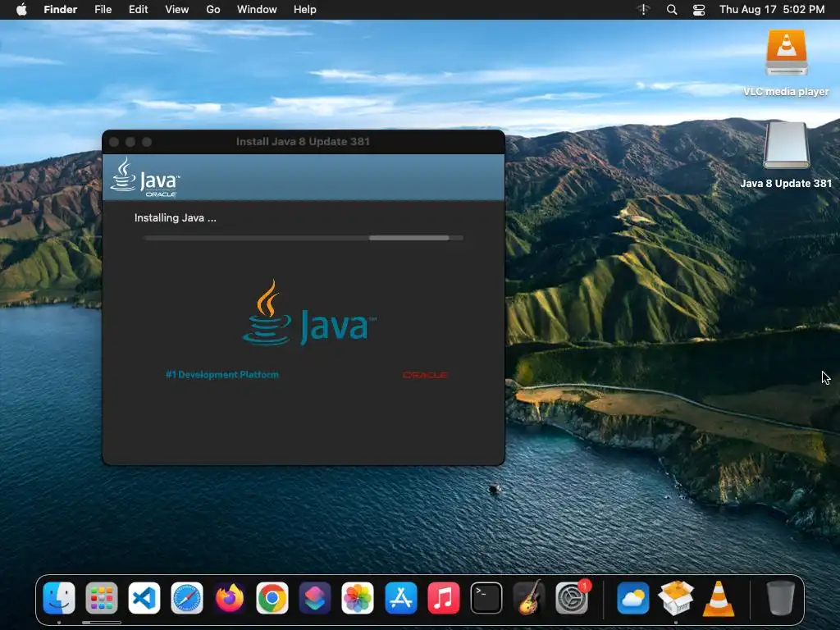
Task: Click the '#1 Development Platform' text
Action: pyautogui.click(x=222, y=374)
